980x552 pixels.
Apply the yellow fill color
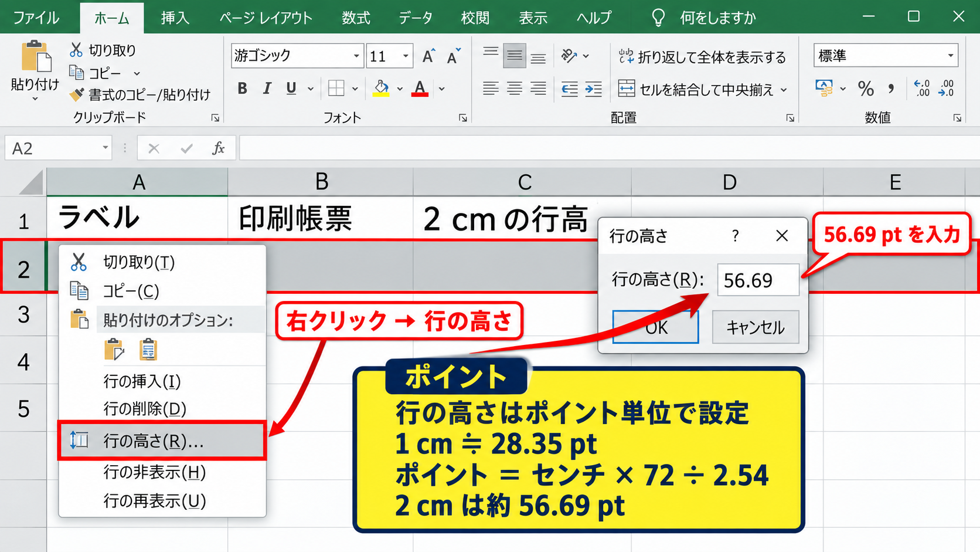(382, 89)
